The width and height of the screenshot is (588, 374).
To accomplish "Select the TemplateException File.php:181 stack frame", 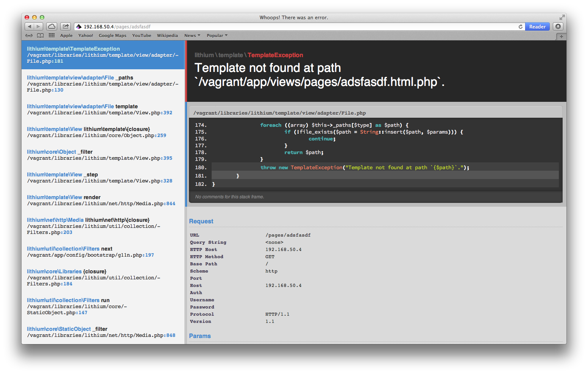I will pyautogui.click(x=103, y=55).
